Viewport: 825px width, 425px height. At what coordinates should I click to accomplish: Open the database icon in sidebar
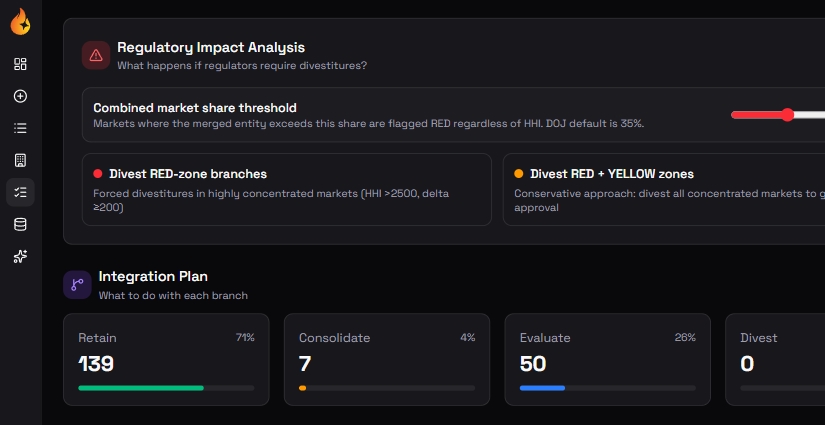(x=20, y=224)
